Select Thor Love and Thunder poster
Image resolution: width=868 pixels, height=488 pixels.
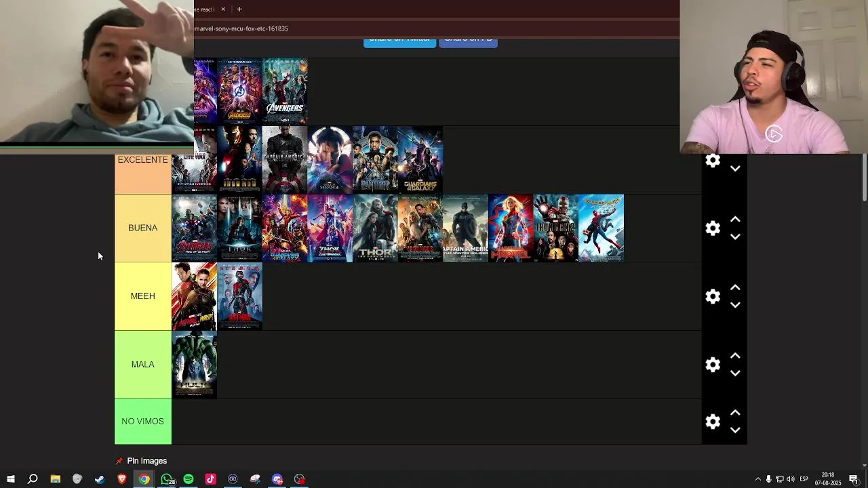[x=330, y=228]
